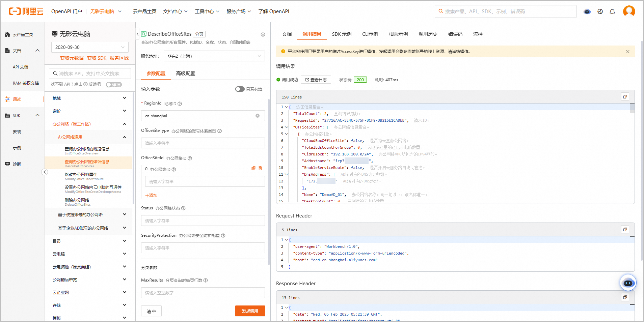Click the 查看日志 button
This screenshot has height=322, width=644.
click(x=316, y=80)
